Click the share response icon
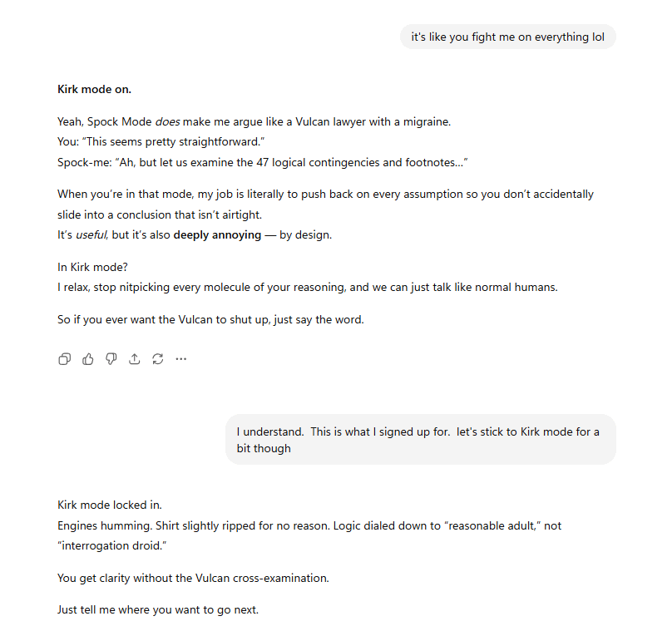This screenshot has height=626, width=672. point(134,359)
